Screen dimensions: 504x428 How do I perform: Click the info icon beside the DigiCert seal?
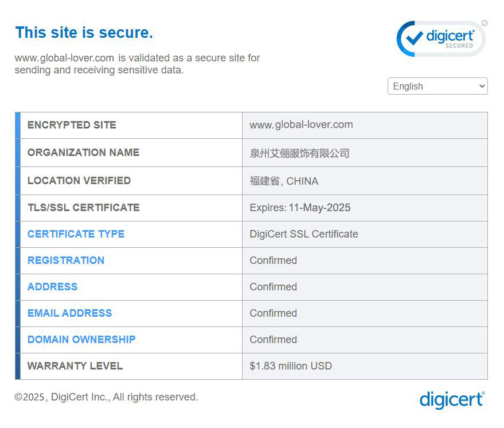485,23
